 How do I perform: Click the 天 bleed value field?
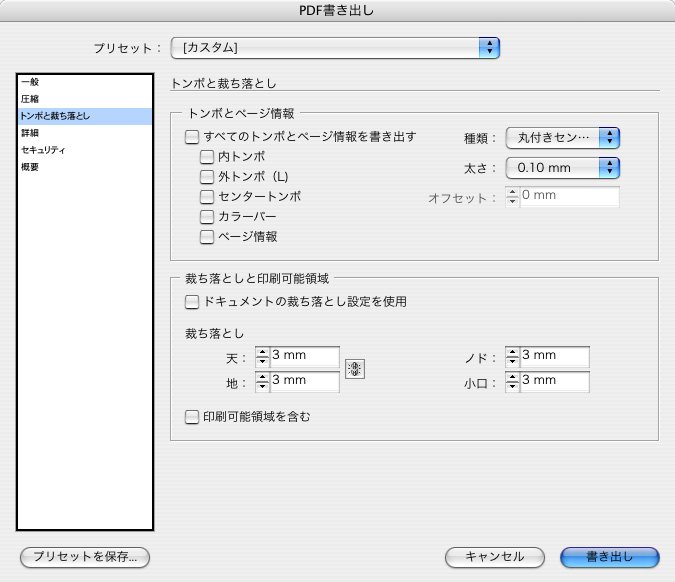[x=304, y=356]
